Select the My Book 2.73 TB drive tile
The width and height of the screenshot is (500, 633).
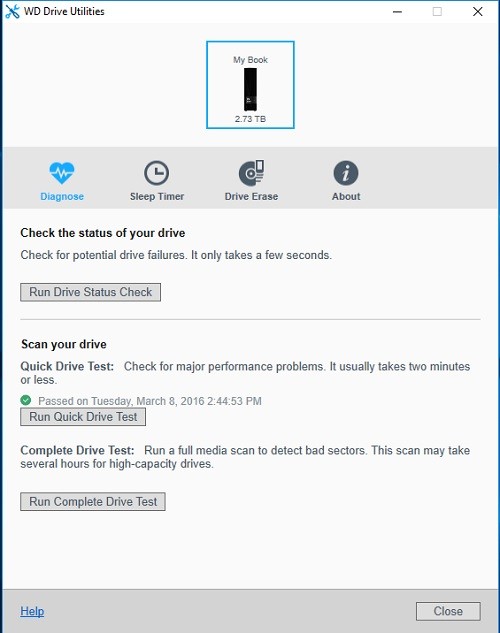[250, 85]
